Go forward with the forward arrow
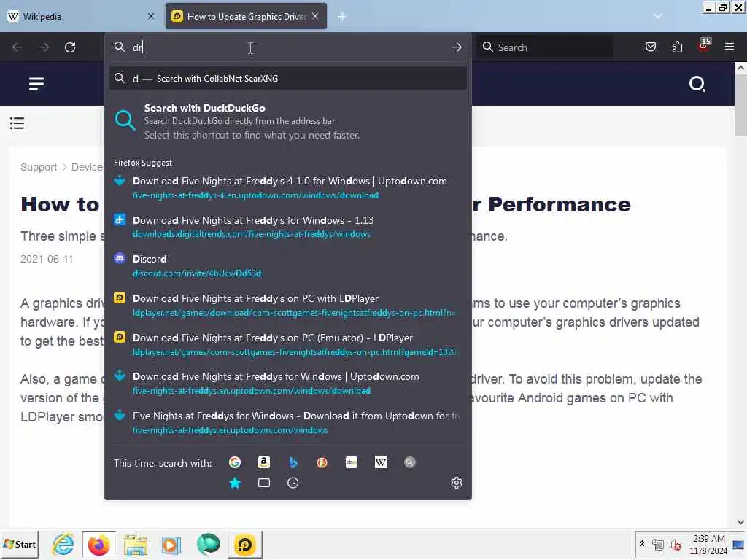 click(x=44, y=47)
